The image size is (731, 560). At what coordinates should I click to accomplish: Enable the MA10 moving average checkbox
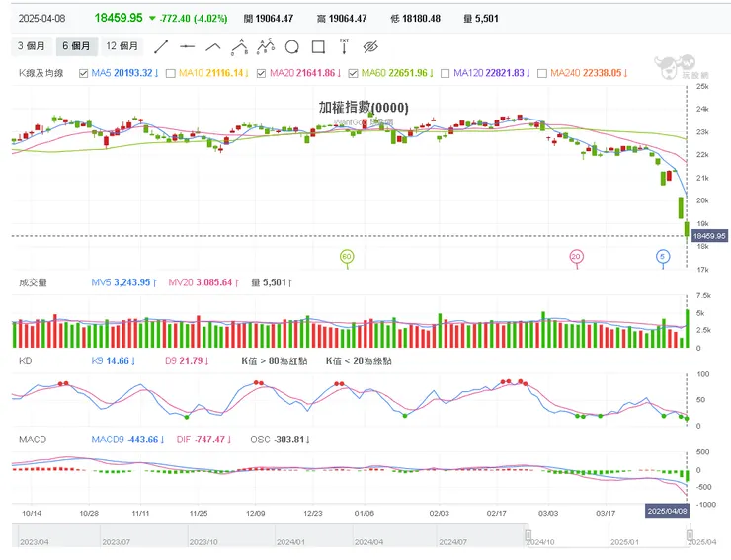tap(170, 73)
